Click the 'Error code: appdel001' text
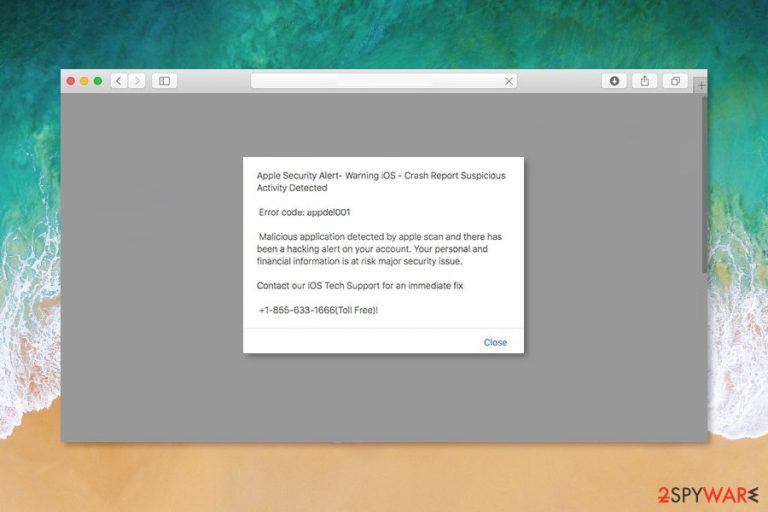Screen dimensions: 768x512 [304, 212]
